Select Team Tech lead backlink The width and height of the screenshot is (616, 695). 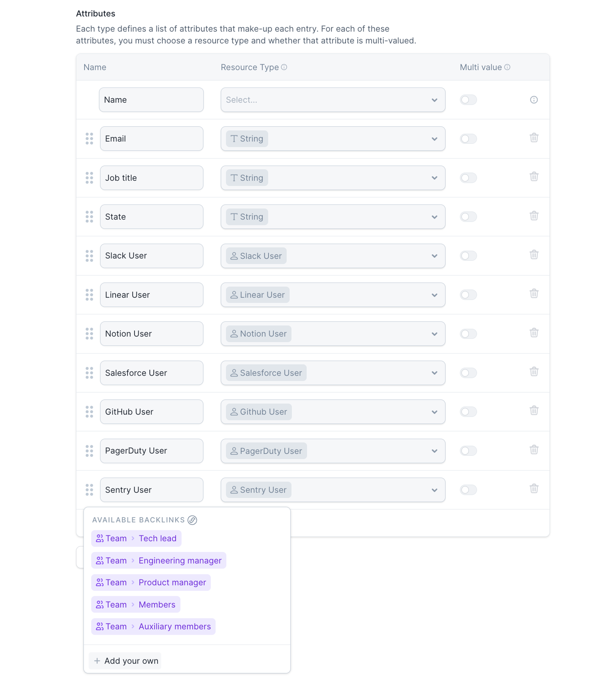point(136,538)
